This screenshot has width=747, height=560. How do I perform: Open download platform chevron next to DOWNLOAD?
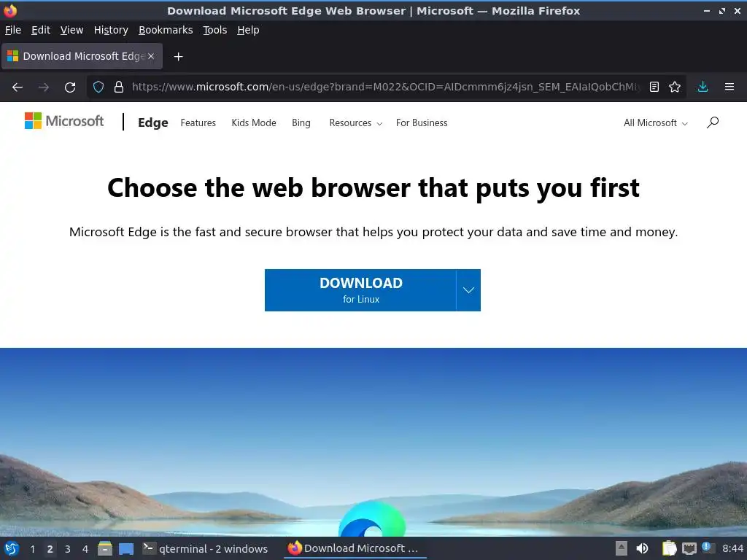(x=468, y=290)
